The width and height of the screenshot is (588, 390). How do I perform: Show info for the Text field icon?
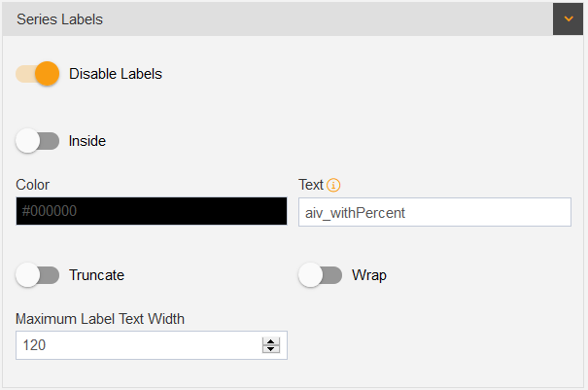pos(333,185)
